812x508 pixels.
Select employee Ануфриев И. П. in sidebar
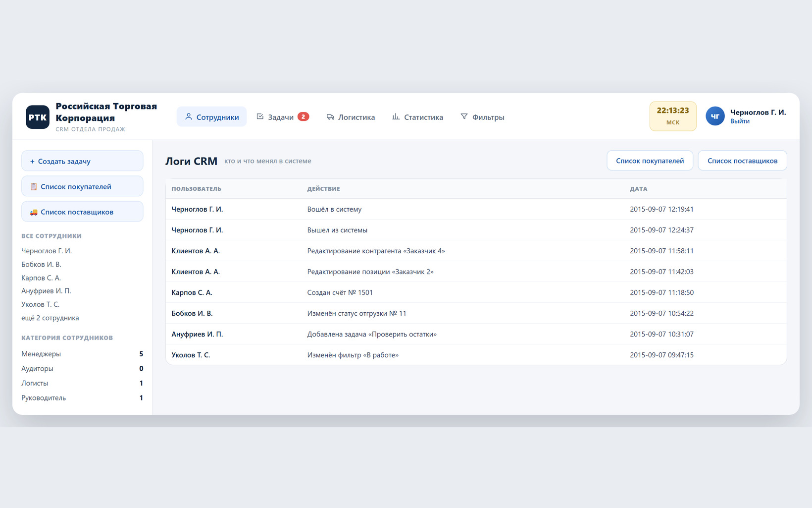pyautogui.click(x=46, y=291)
